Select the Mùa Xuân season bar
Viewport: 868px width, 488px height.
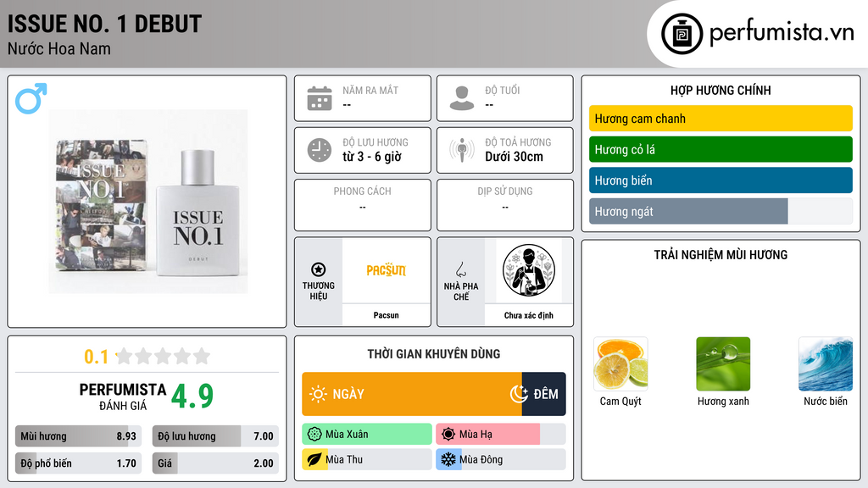(367, 435)
